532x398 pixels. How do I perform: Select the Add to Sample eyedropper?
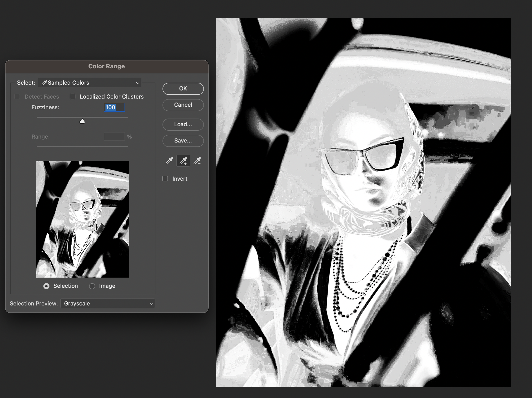[x=183, y=161]
